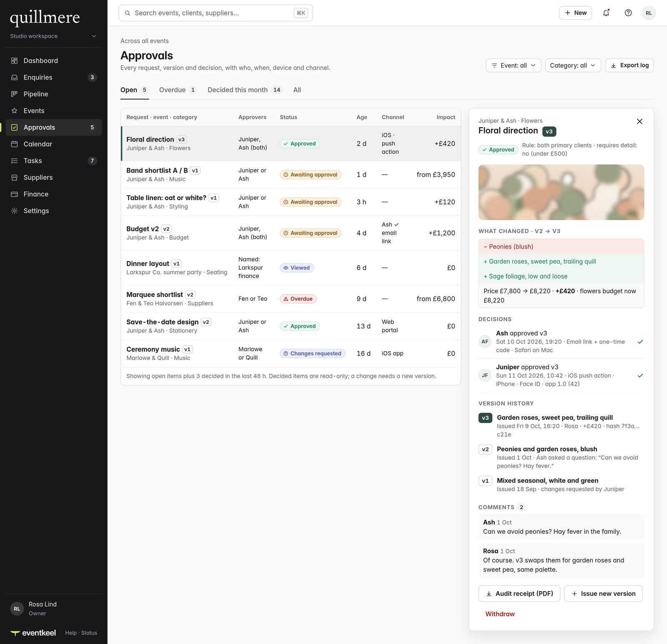Select the Marquee shortlist row
Image resolution: width=667 pixels, height=644 pixels.
tap(291, 299)
